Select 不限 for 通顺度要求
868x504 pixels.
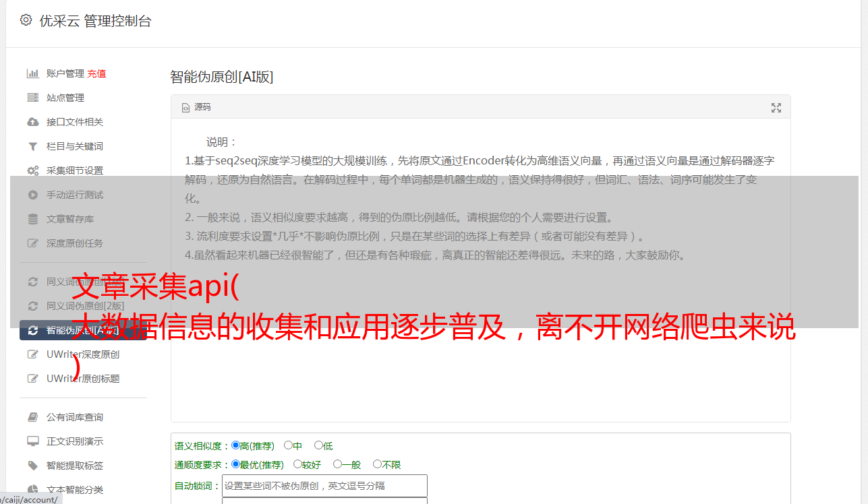tap(377, 464)
